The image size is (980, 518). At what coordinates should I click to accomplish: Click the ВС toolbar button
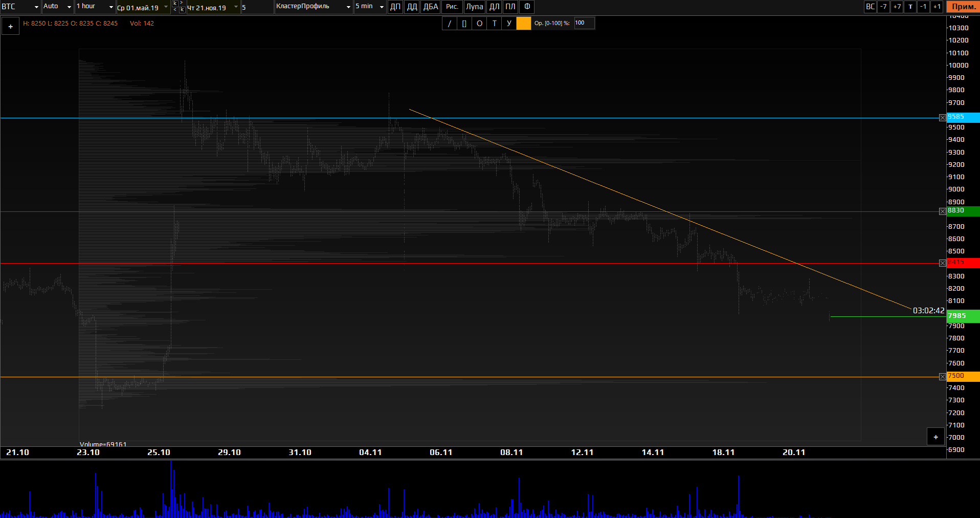click(870, 7)
